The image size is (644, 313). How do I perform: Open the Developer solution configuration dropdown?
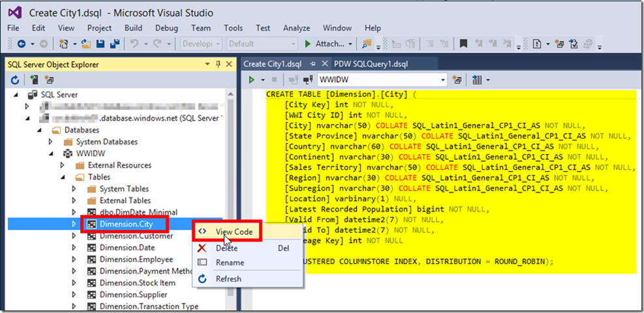tap(218, 44)
